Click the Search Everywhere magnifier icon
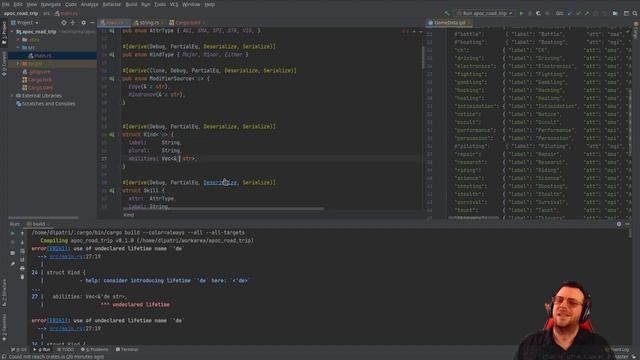Image resolution: width=640 pixels, height=360 pixels. (x=635, y=13)
